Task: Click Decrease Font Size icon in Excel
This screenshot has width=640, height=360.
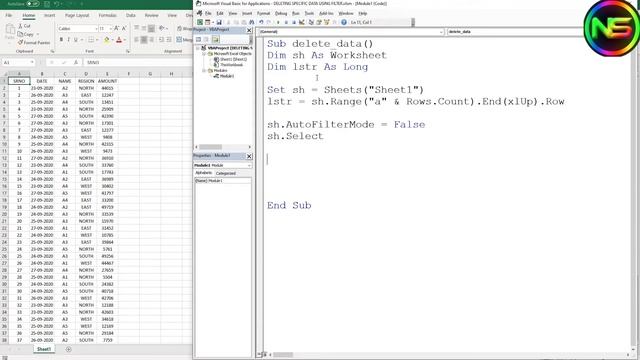Action: pyautogui.click(x=124, y=28)
